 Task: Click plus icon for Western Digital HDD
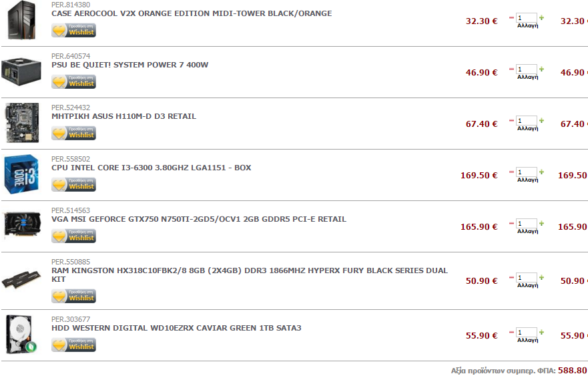(x=541, y=332)
